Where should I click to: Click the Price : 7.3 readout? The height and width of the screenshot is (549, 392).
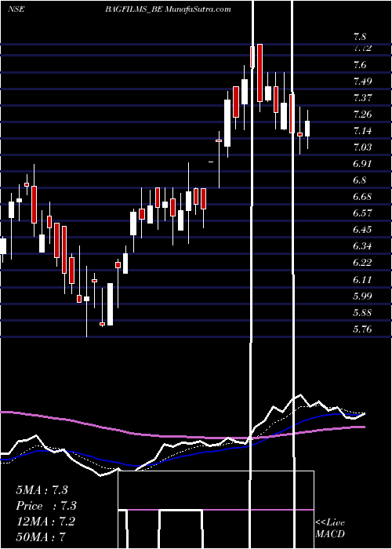tap(46, 506)
